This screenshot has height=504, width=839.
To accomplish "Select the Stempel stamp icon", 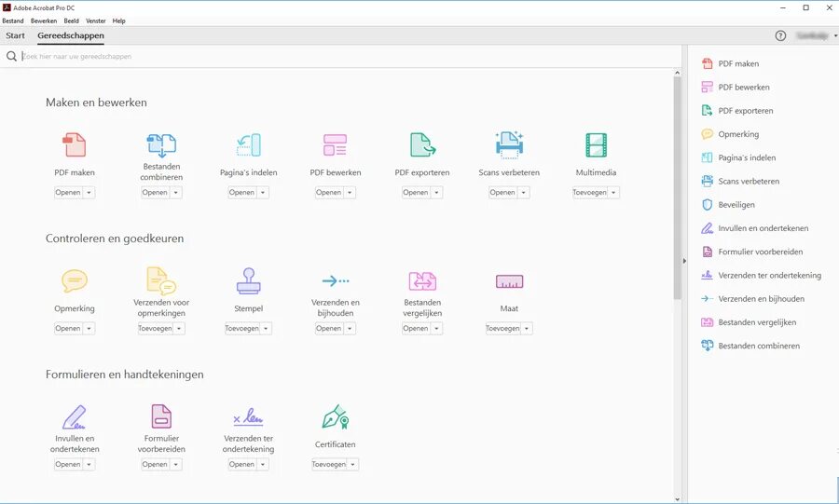I will coord(248,280).
